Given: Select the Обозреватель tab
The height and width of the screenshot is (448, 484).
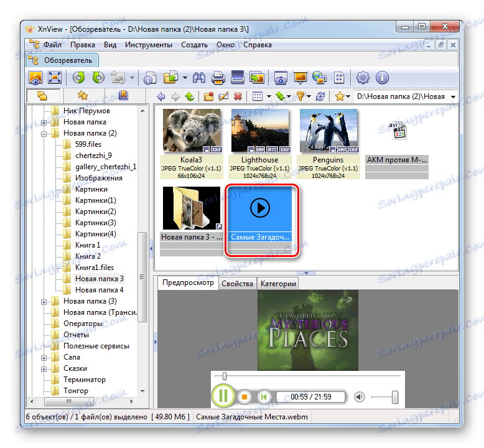Looking at the screenshot, I should (x=63, y=60).
